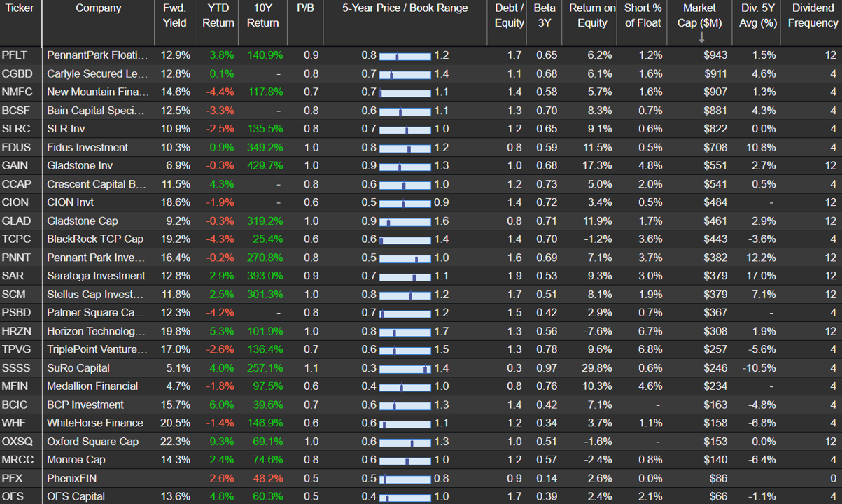The image size is (842, 504).
Task: Sort by Debt / Equity column header
Action: [x=509, y=15]
